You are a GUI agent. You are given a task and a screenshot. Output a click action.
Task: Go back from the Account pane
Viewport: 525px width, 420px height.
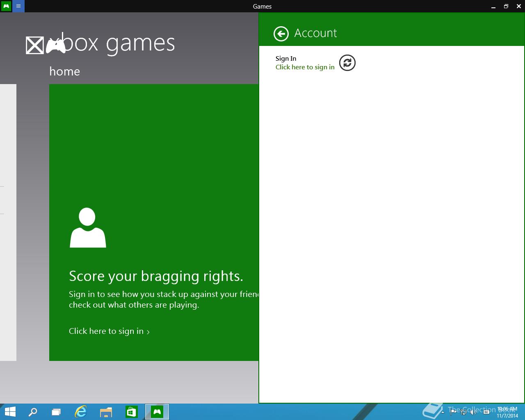pyautogui.click(x=281, y=34)
